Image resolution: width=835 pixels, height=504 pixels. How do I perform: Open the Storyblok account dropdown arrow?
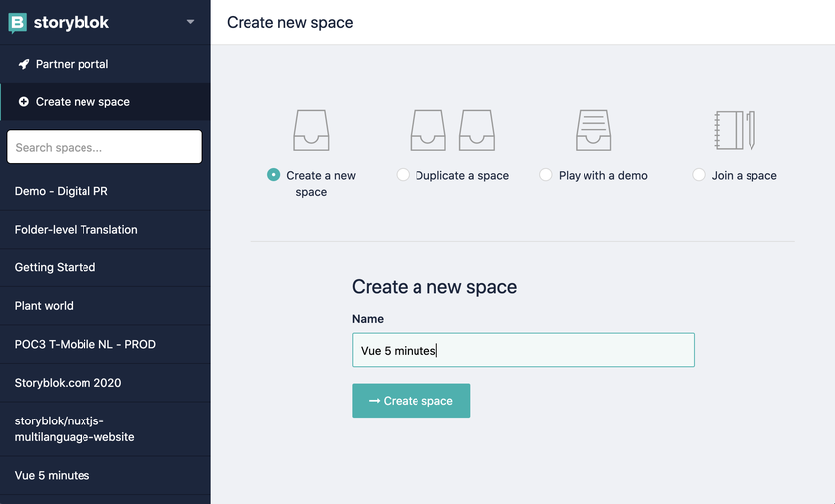click(x=190, y=22)
